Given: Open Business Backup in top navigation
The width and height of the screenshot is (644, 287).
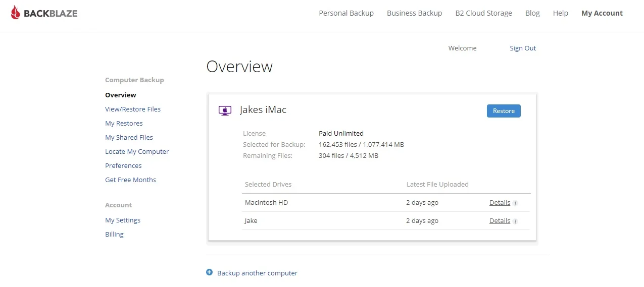Looking at the screenshot, I should pos(414,13).
